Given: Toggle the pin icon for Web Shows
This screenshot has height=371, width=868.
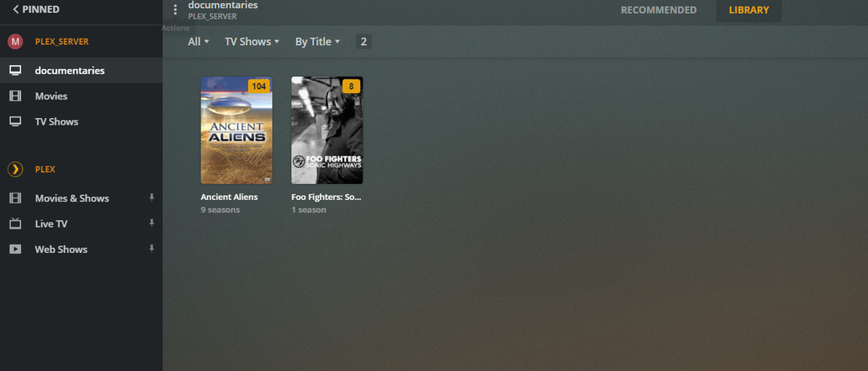Looking at the screenshot, I should click(152, 249).
